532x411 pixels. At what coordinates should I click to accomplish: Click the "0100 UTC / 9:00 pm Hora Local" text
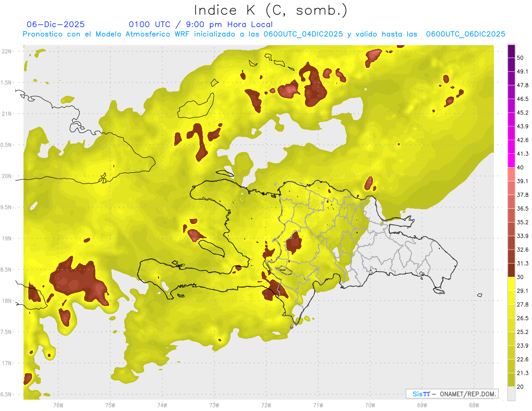[200, 24]
